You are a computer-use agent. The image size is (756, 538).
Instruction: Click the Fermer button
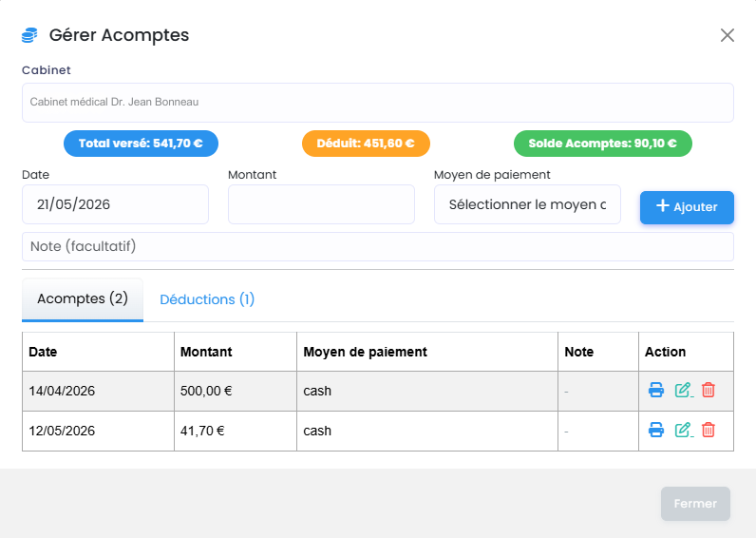695,504
